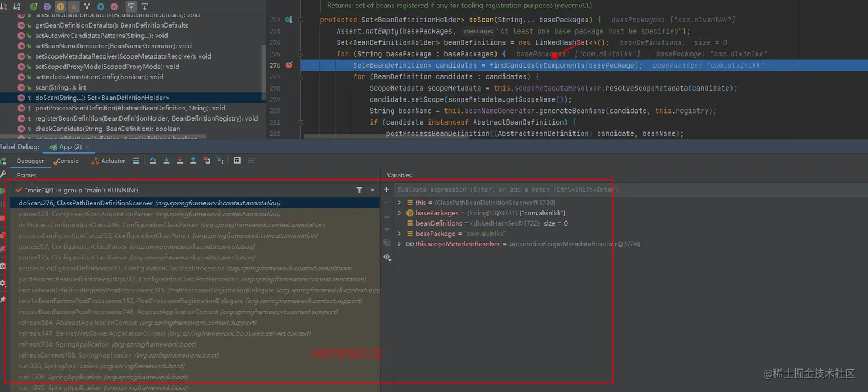868x392 pixels.
Task: Click View Breakpoints red dots icon
Action: (x=3, y=235)
